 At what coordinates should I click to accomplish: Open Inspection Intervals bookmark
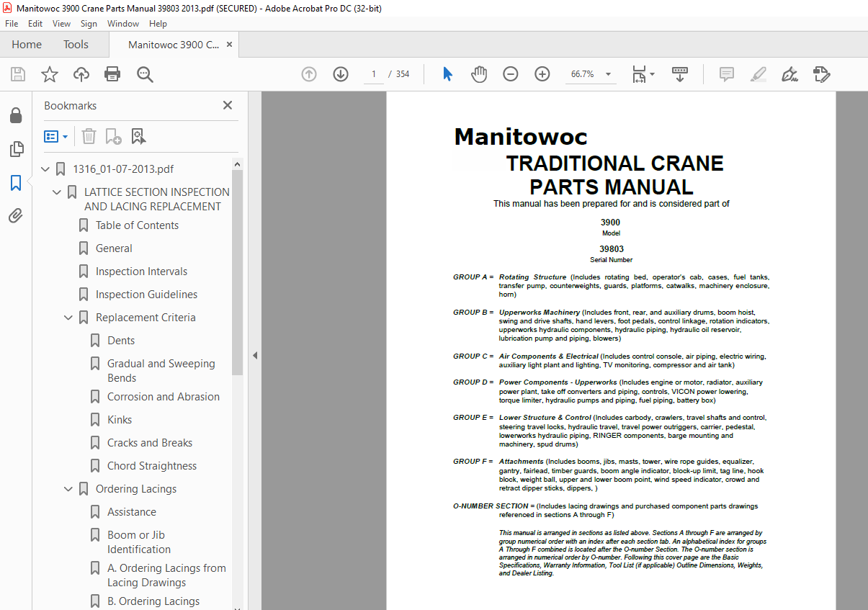tap(141, 272)
